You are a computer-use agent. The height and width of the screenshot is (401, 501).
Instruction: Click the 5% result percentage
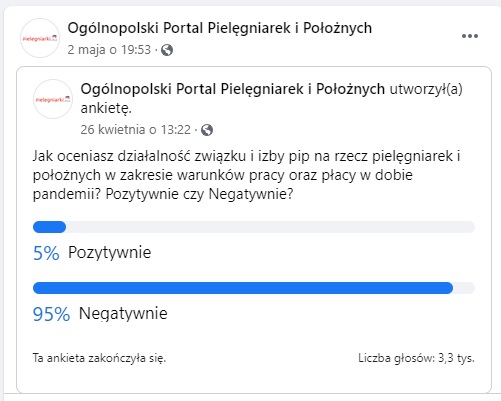coord(46,253)
